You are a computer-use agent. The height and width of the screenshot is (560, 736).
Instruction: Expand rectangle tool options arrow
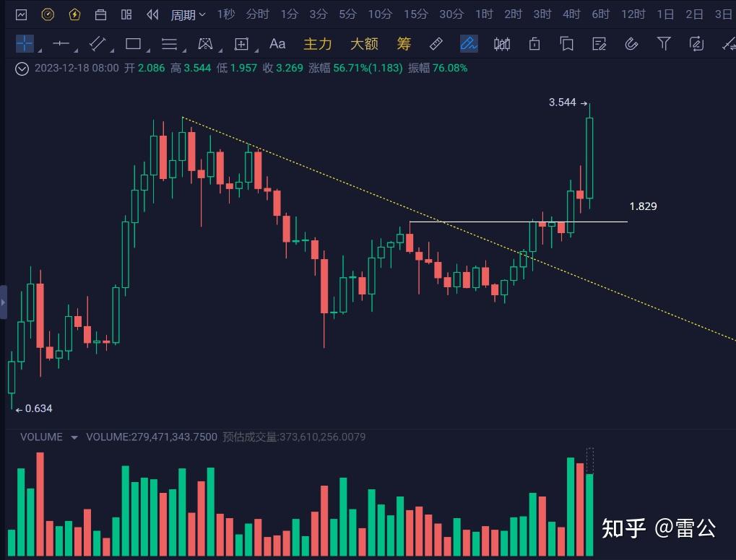148,50
